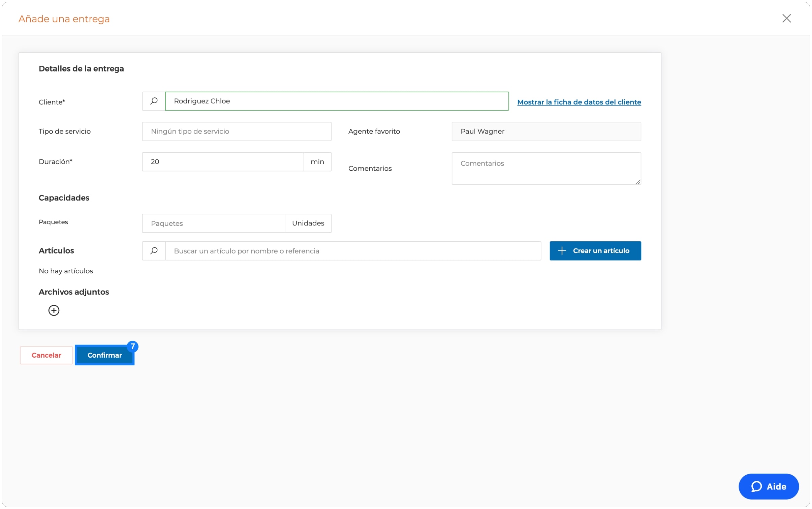Click into the Comentarios text area
Screen dimensions: 812x509
(x=546, y=169)
